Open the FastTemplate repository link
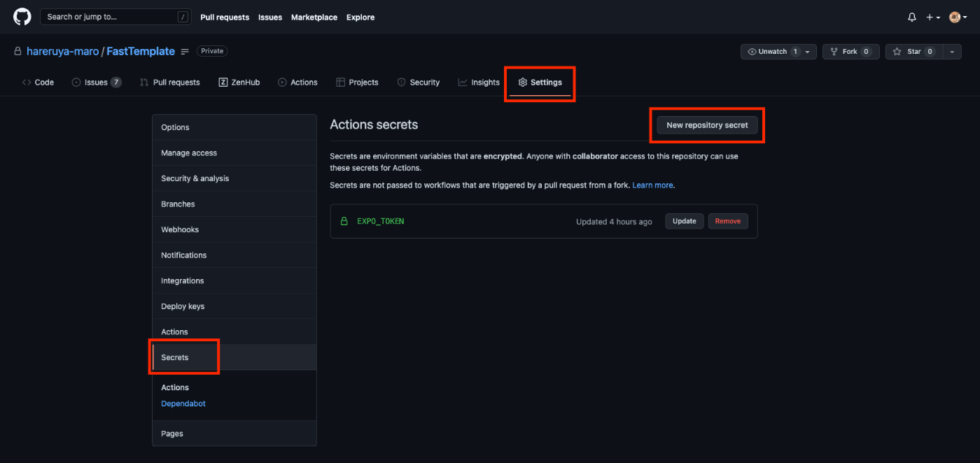This screenshot has height=463, width=980. tap(141, 52)
